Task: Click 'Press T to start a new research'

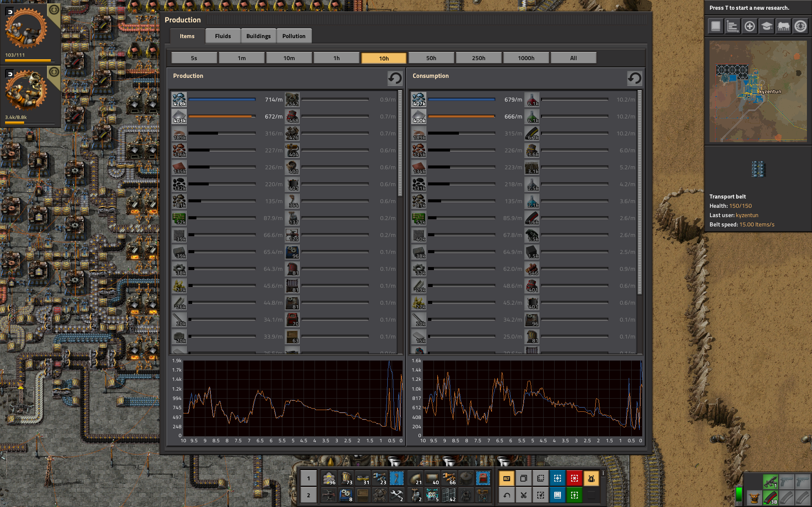Action: pyautogui.click(x=749, y=8)
